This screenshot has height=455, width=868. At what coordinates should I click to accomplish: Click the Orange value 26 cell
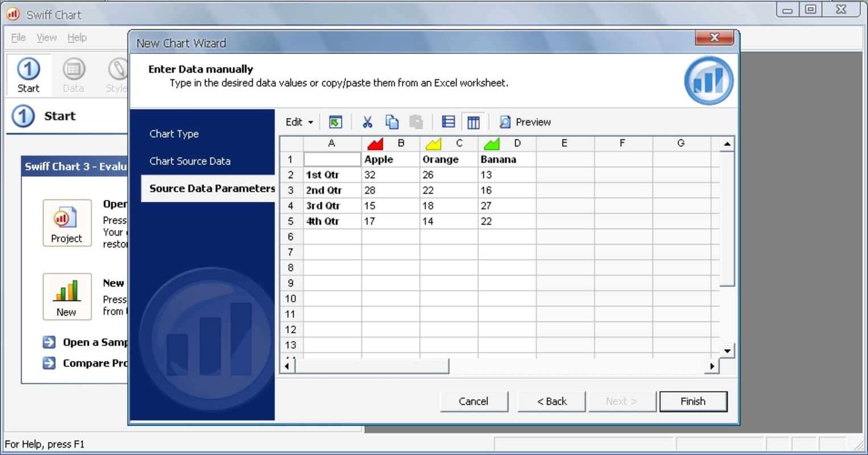point(449,175)
